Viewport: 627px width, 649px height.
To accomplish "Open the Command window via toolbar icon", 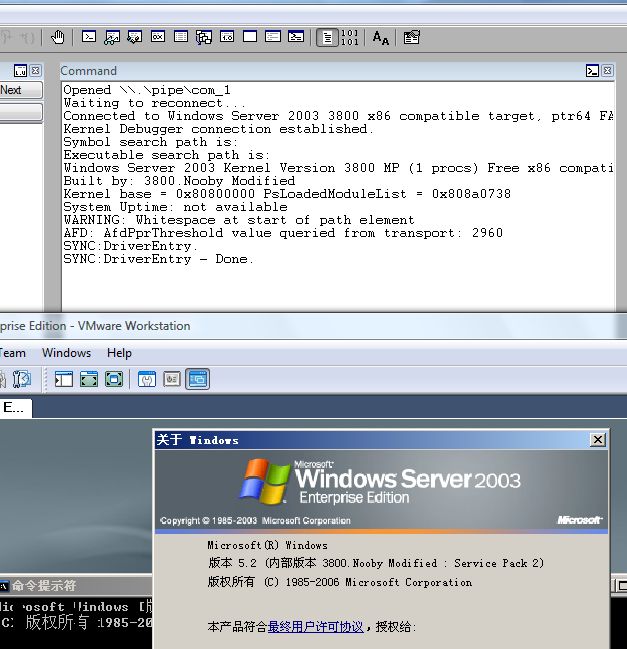I will [89, 37].
